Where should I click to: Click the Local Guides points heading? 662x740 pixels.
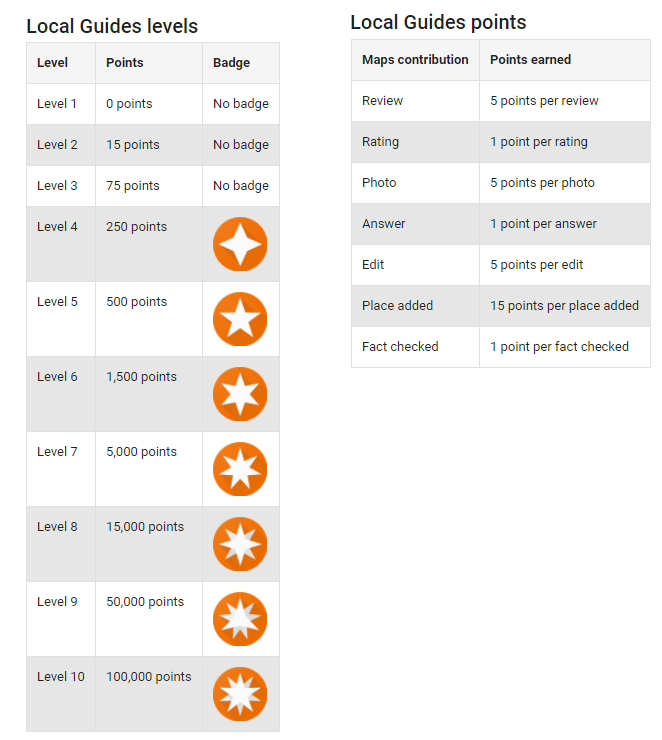(438, 22)
